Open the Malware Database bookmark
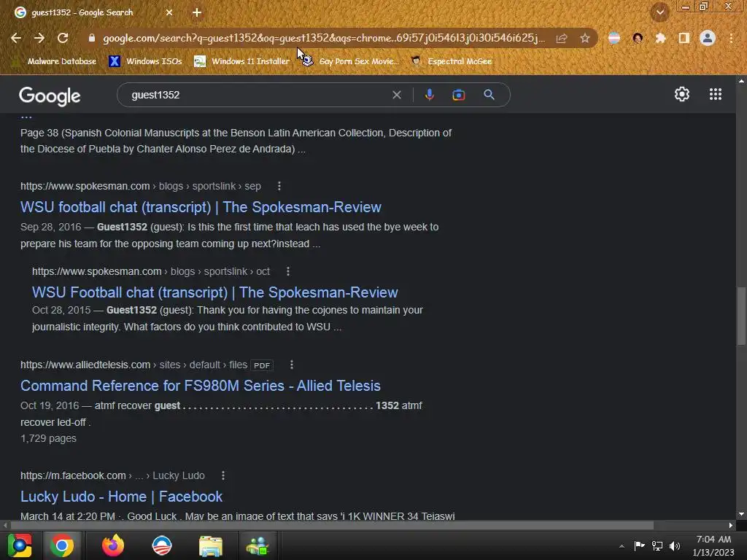747x560 pixels. pos(54,61)
